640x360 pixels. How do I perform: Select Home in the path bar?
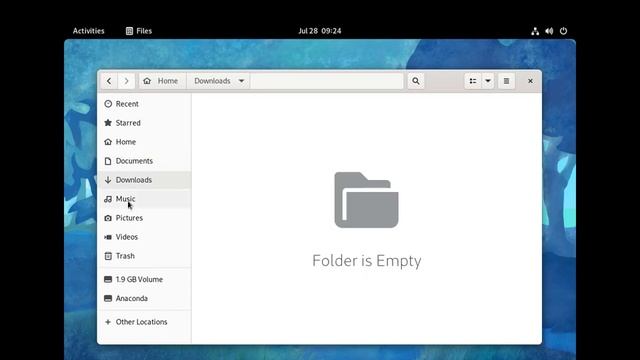click(168, 81)
